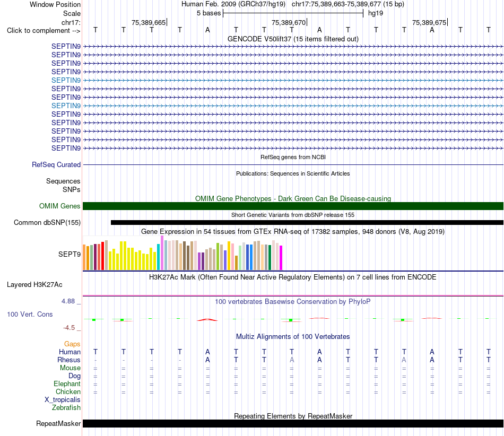Open the H3K27Ac Mark ENCODE track title

click(293, 277)
